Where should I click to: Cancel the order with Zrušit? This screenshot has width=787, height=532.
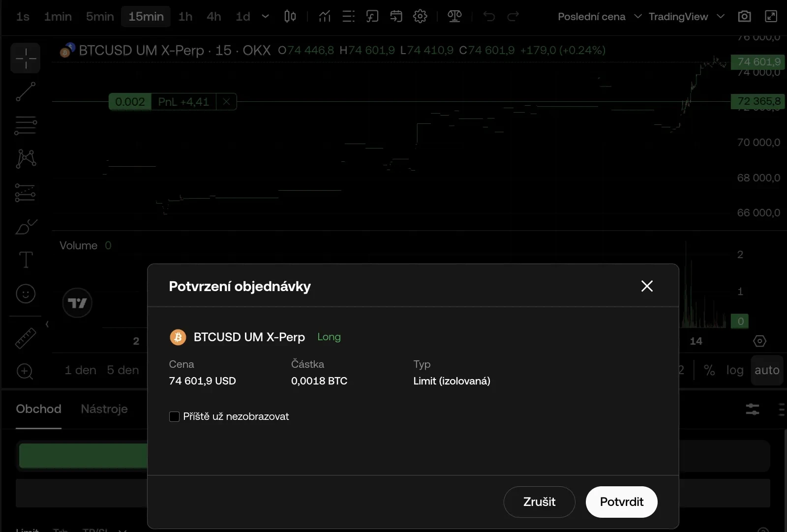point(539,502)
